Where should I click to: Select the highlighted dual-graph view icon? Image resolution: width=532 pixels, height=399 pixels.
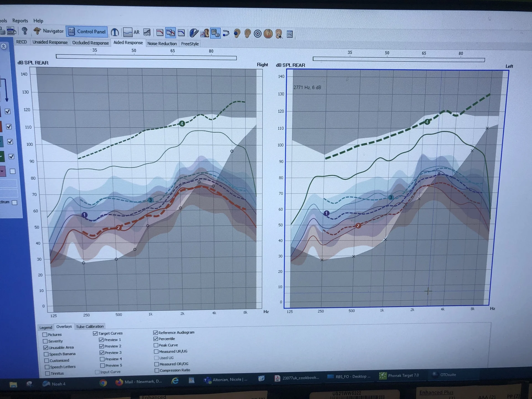170,33
